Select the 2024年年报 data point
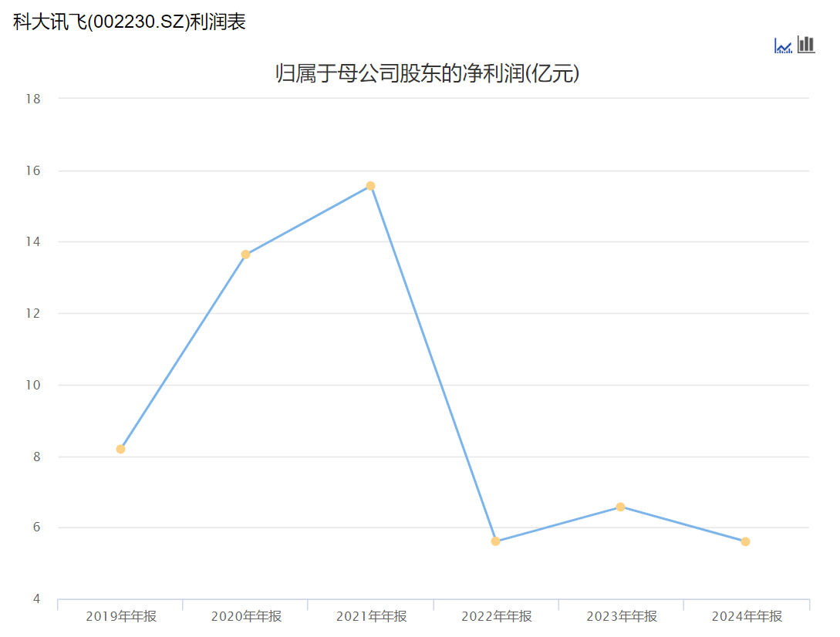The height and width of the screenshot is (637, 840). pos(745,541)
